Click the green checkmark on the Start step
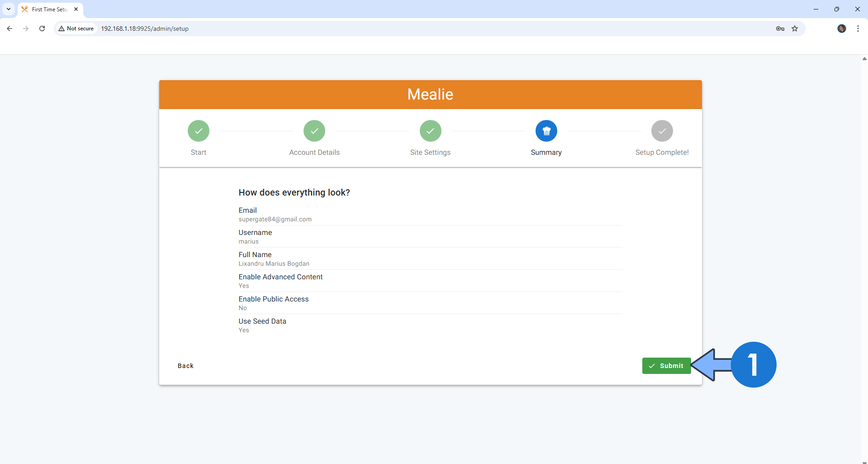Image resolution: width=868 pixels, height=464 pixels. point(198,131)
